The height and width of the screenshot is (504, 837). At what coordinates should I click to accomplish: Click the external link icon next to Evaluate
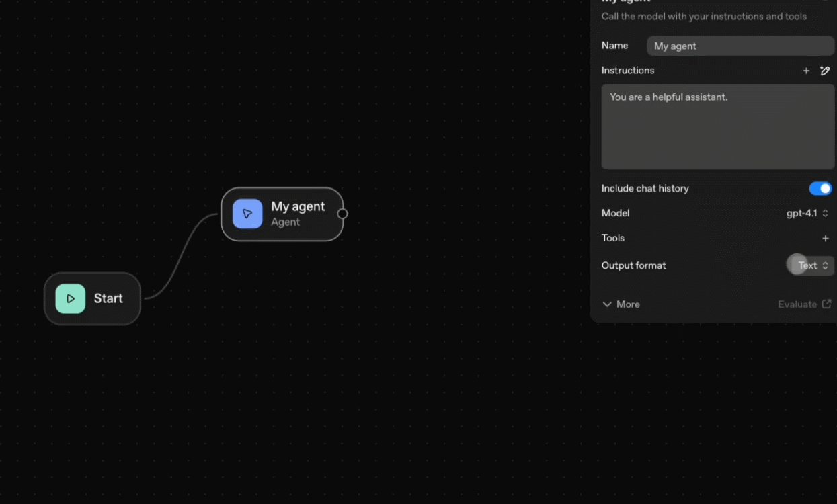pos(826,304)
